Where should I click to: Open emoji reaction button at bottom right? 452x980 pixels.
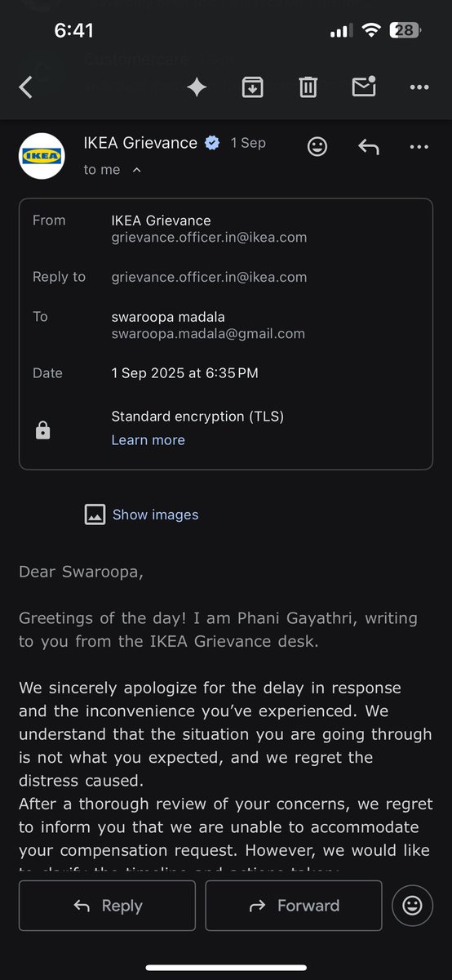click(412, 905)
